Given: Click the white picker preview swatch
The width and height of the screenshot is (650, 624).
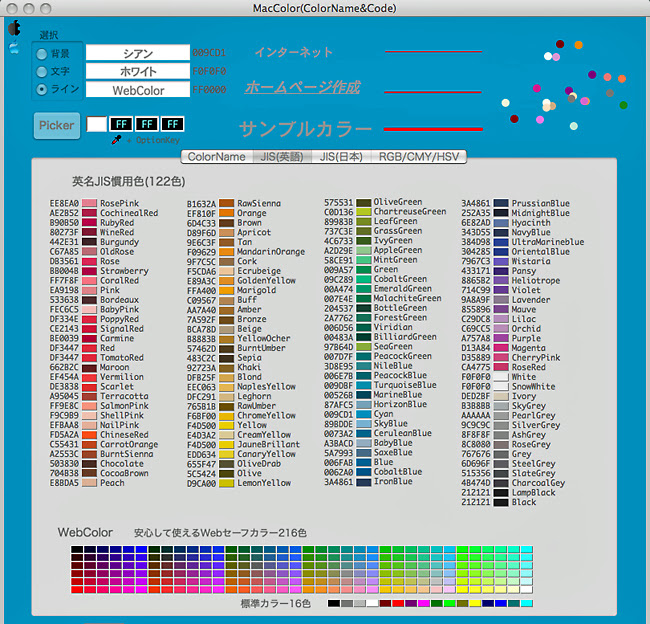Looking at the screenshot, I should tap(97, 124).
